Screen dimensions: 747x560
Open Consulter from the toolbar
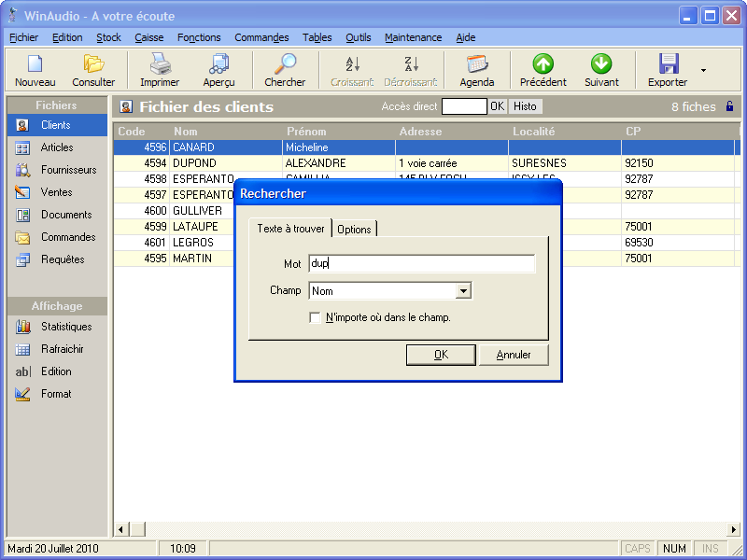point(93,64)
